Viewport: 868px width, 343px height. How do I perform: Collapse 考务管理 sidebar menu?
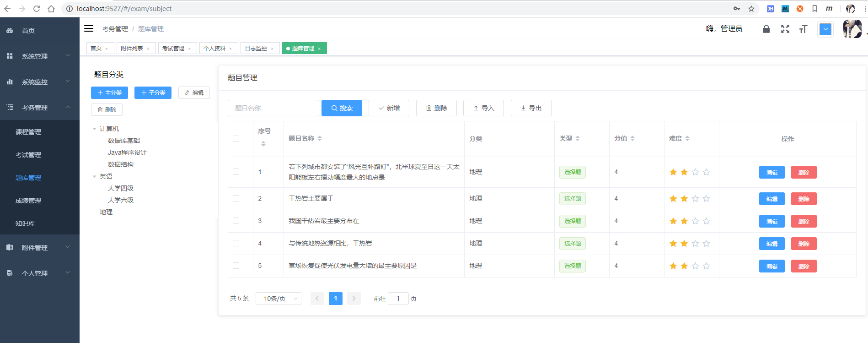[40, 108]
